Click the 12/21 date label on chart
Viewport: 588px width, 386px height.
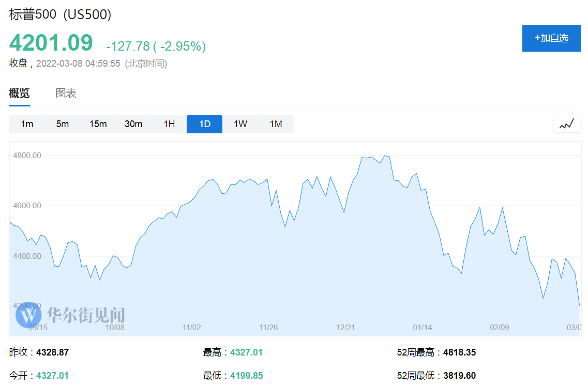pyautogui.click(x=345, y=328)
